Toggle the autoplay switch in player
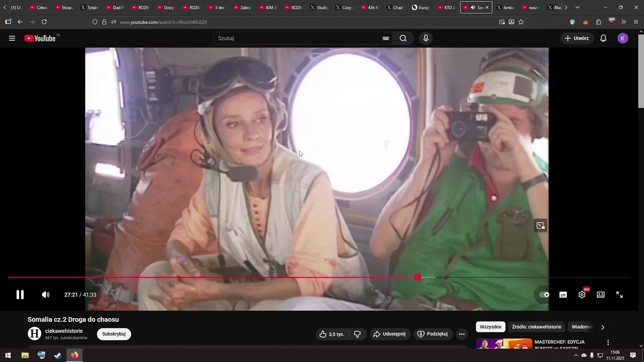Viewport: 644px width, 362px height. point(544,295)
